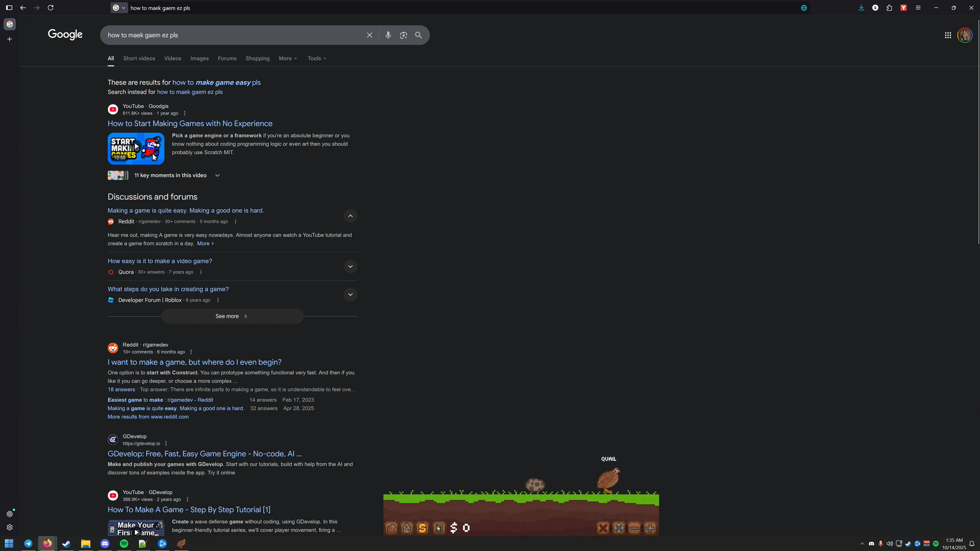Open I want to make a game Reddit post
980x551 pixels.
[x=195, y=362]
